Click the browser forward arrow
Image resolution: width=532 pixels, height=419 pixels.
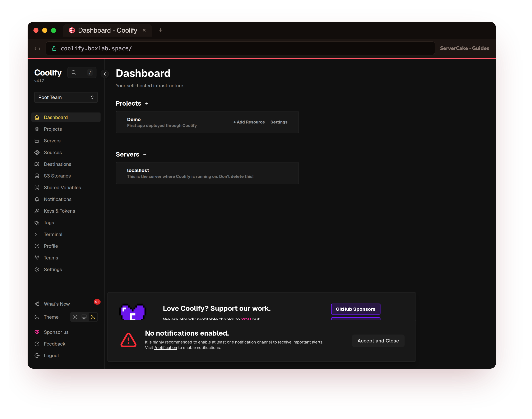[x=40, y=49]
